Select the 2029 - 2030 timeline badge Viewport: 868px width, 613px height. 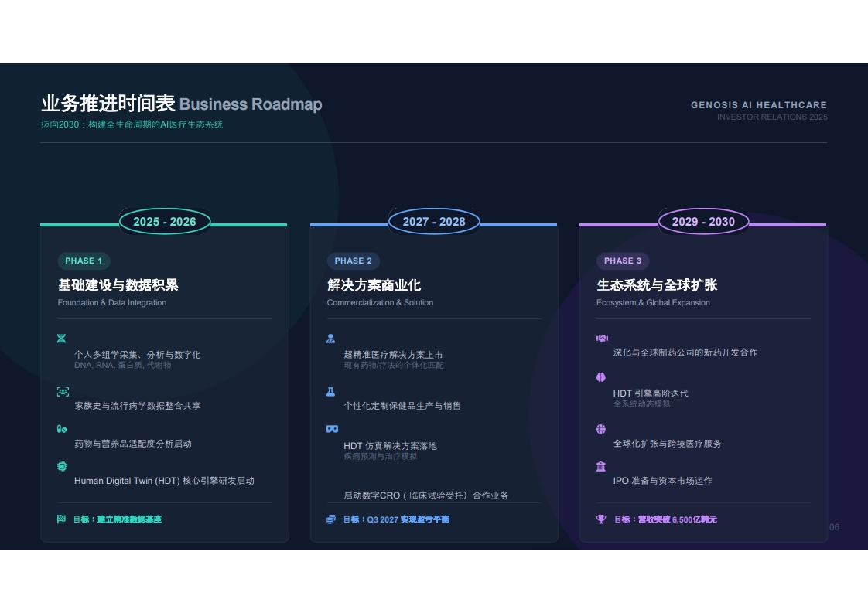(703, 222)
